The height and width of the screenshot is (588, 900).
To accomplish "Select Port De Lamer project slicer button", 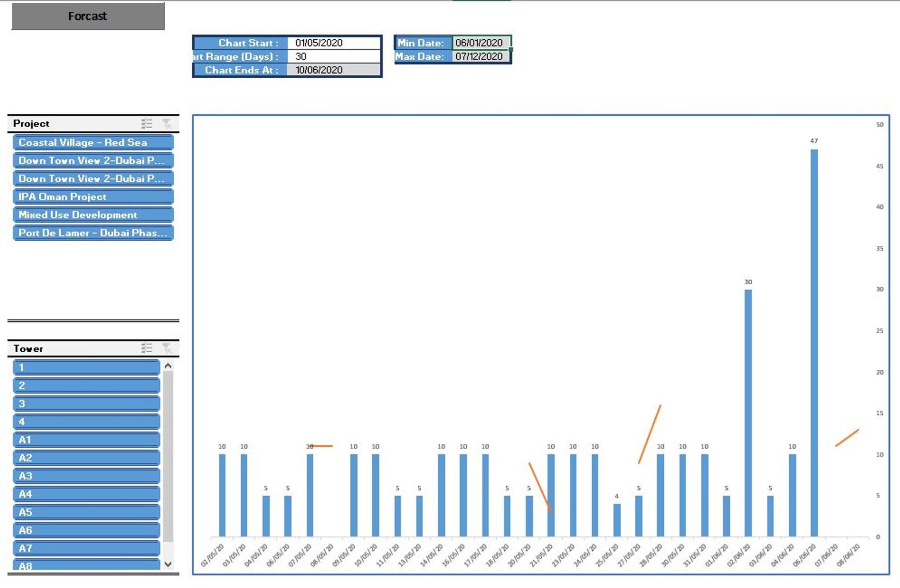I will click(93, 233).
